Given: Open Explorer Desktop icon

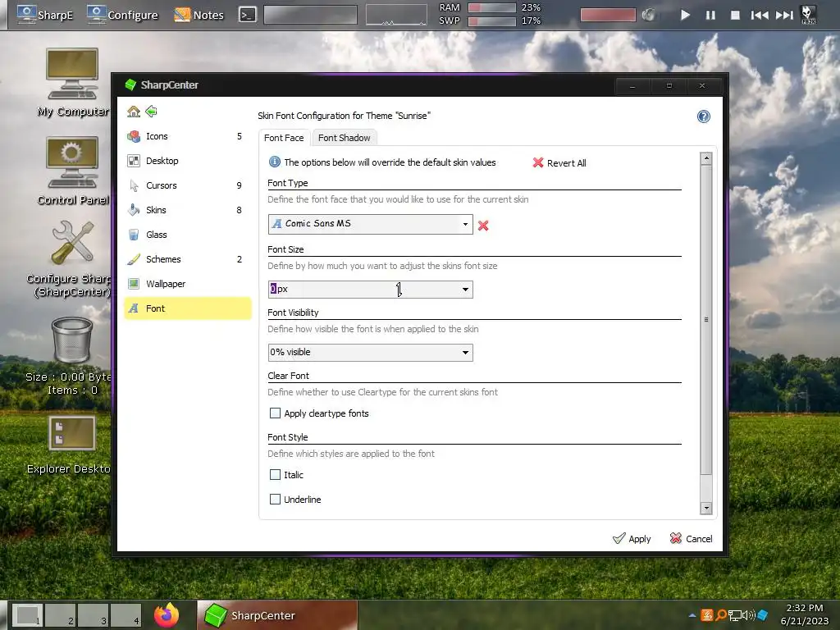Looking at the screenshot, I should [71, 445].
